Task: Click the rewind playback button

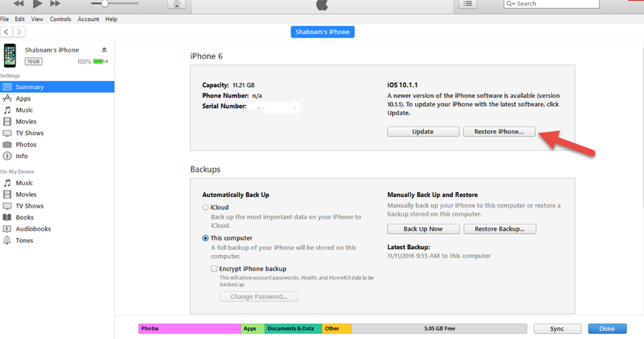Action: pos(18,4)
